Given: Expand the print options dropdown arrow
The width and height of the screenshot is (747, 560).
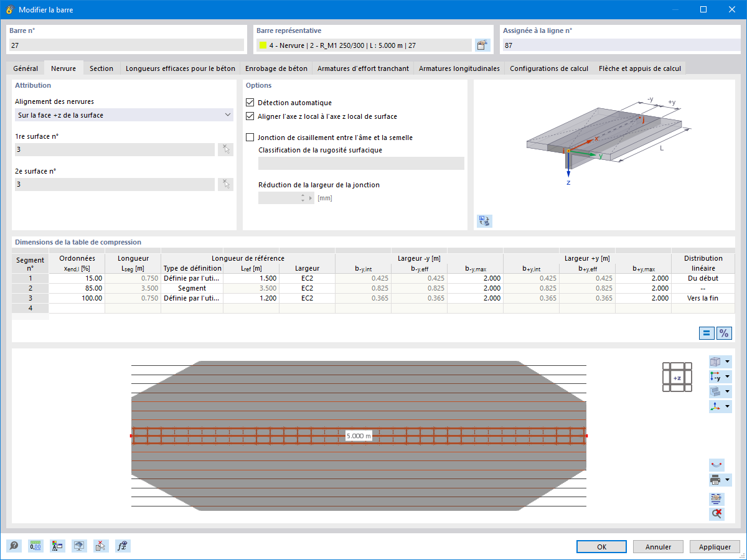Looking at the screenshot, I should coord(728,480).
